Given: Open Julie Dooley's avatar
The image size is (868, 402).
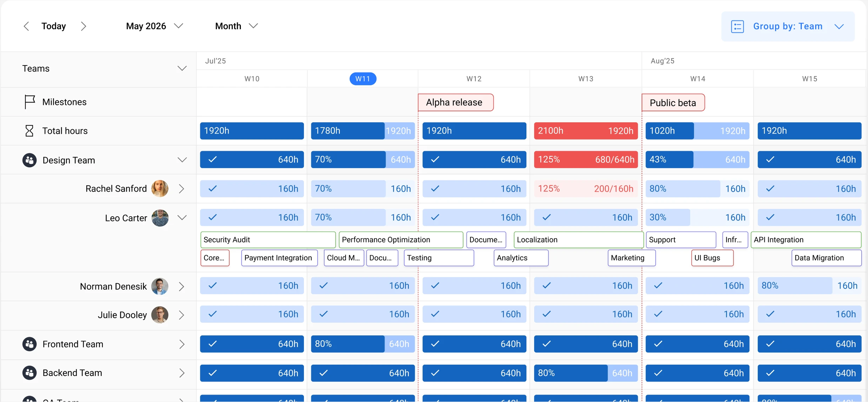Looking at the screenshot, I should pos(160,315).
